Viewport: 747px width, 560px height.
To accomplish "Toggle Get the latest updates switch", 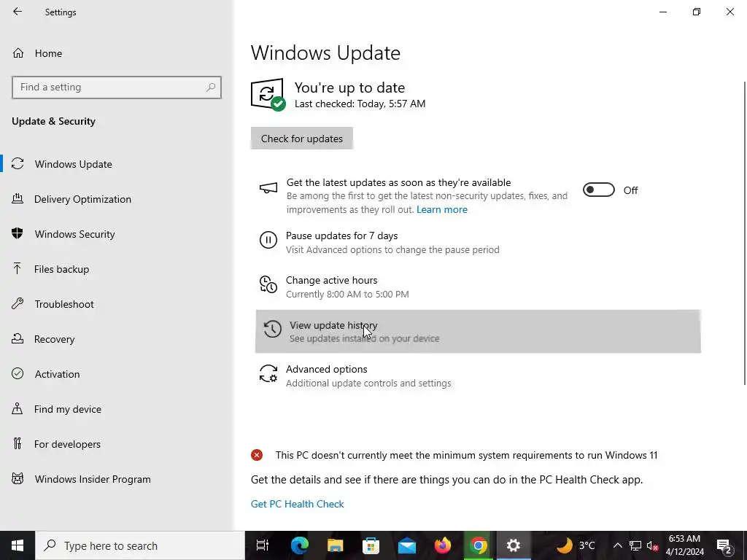I will 599,190.
